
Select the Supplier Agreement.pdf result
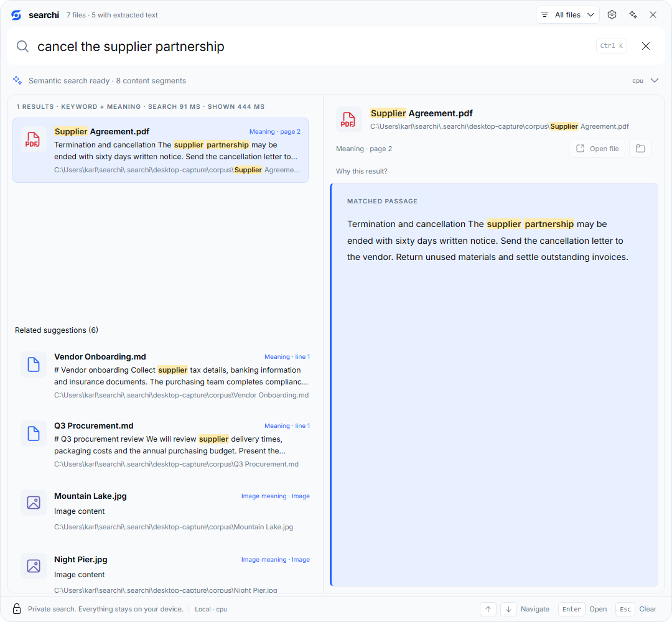pyautogui.click(x=161, y=151)
